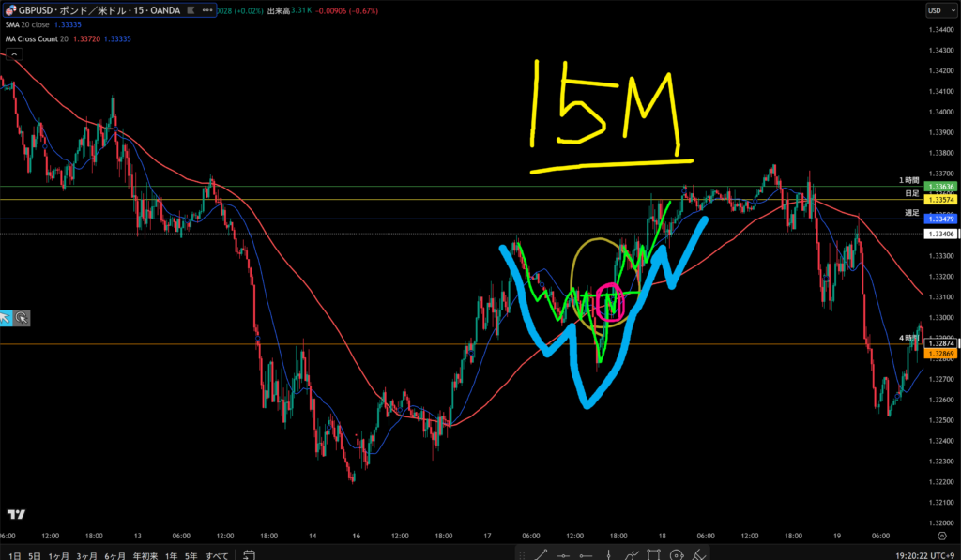This screenshot has width=961, height=560.
Task: Click the green 1.33636 price label
Action: point(940,188)
